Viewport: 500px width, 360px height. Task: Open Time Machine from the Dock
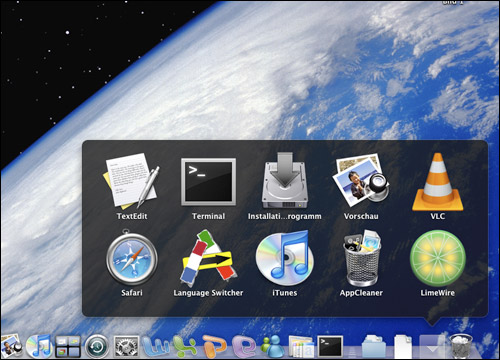pyautogui.click(x=97, y=347)
